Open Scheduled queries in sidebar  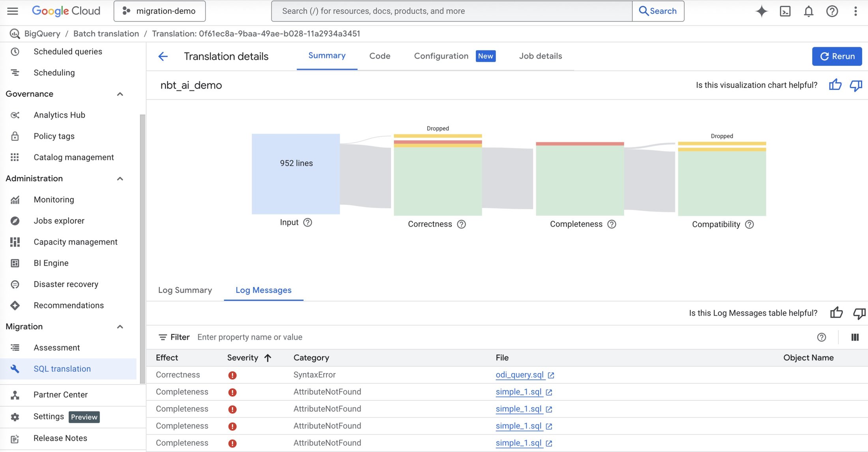pyautogui.click(x=68, y=52)
